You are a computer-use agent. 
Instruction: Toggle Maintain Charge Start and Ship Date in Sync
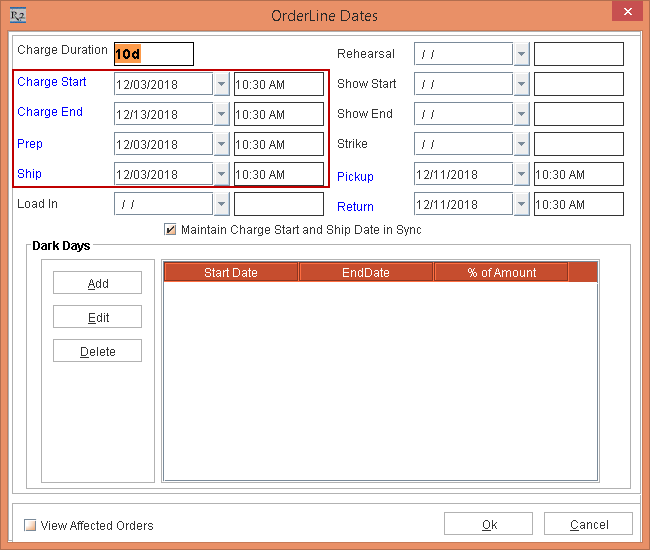pyautogui.click(x=170, y=230)
